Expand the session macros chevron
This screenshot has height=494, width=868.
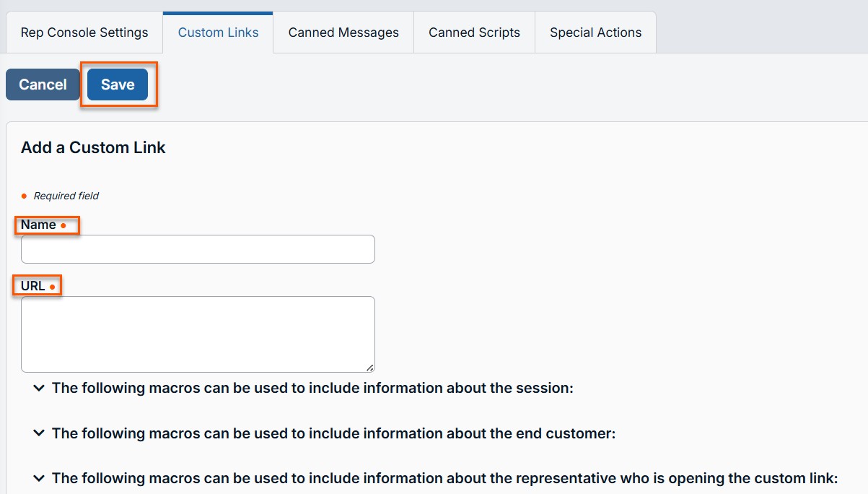[x=39, y=389]
